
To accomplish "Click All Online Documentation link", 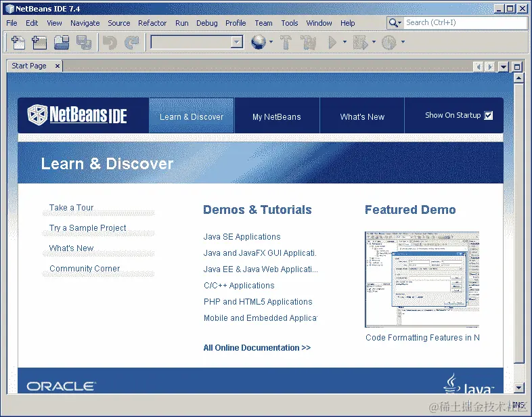I will (x=257, y=348).
